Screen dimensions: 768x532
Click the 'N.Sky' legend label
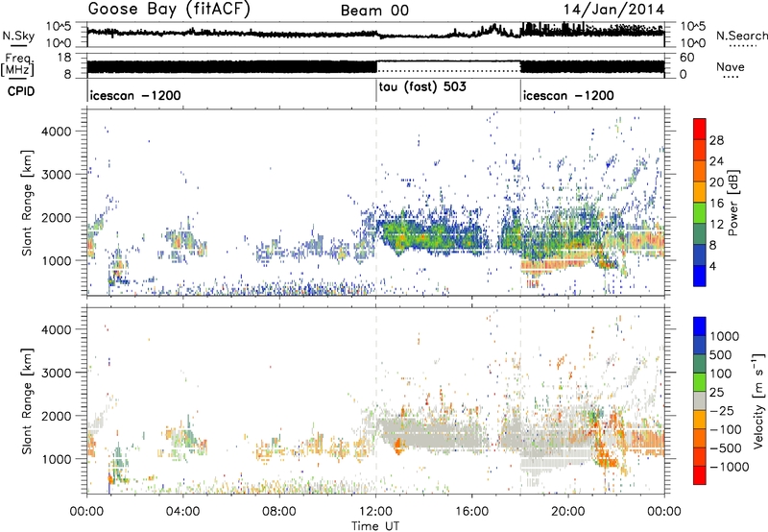coord(18,36)
